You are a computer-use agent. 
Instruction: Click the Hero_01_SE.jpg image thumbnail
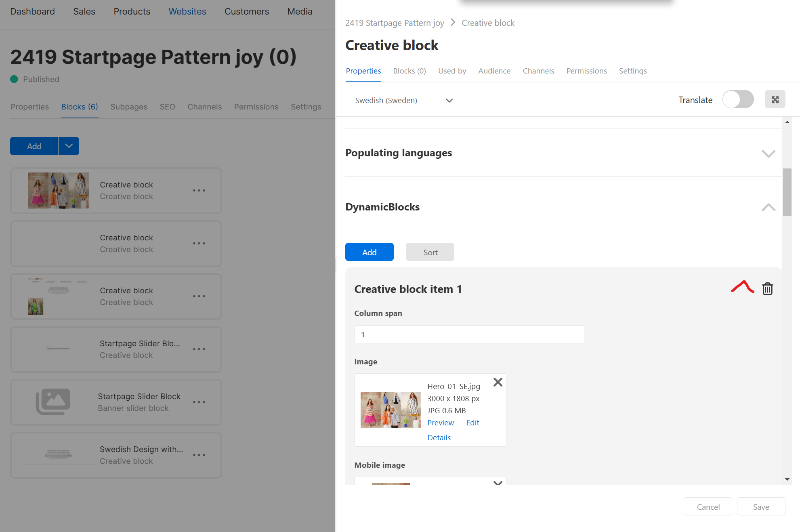coord(391,410)
